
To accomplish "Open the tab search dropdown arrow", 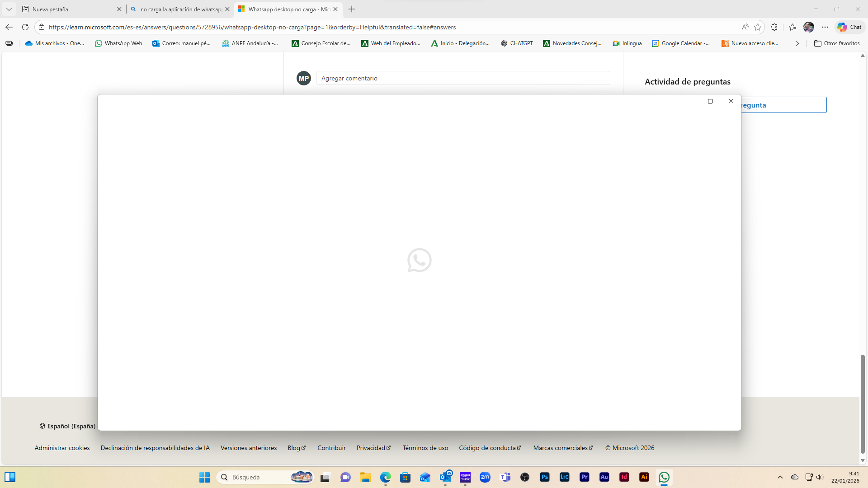I will (x=9, y=9).
